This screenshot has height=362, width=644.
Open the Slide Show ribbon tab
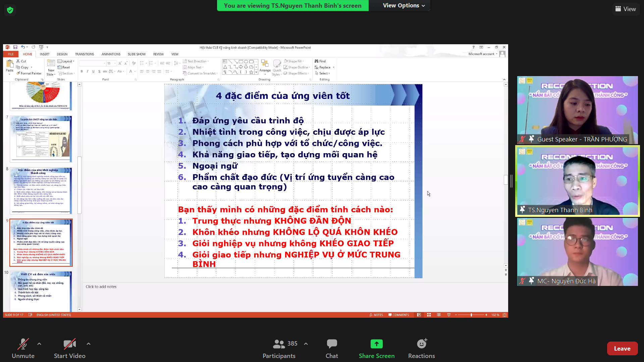137,54
